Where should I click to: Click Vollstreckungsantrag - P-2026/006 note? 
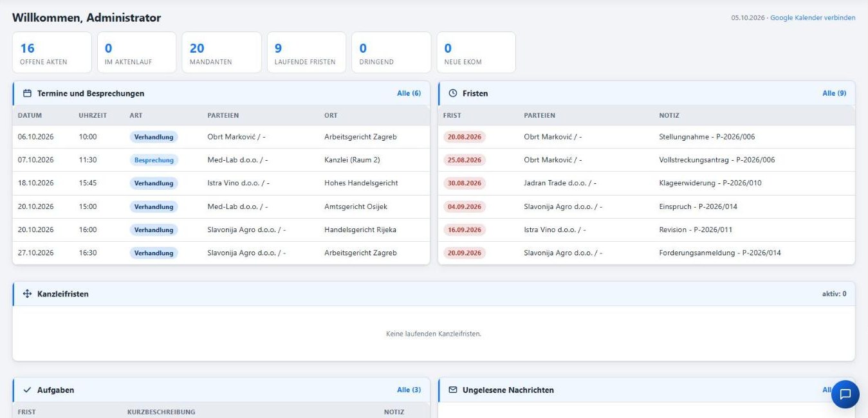click(x=717, y=160)
